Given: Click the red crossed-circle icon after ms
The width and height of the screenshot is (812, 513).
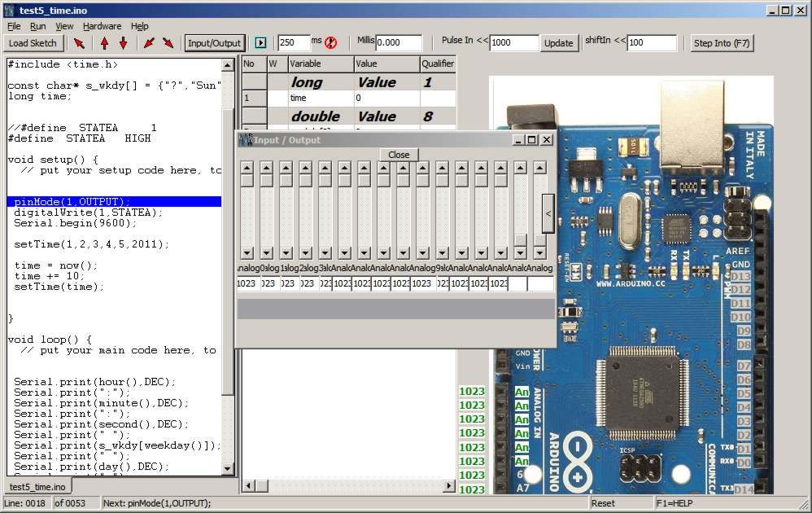Looking at the screenshot, I should click(331, 42).
